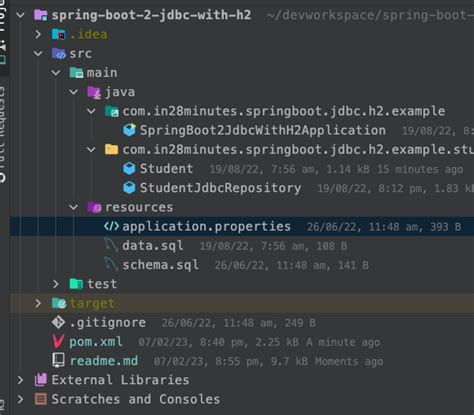Click the project module icon at root
Viewport: 474px width, 415px height.
click(41, 15)
